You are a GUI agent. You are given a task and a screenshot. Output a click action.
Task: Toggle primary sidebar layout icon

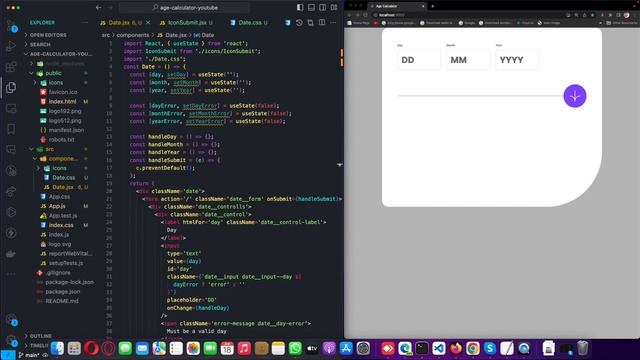(x=300, y=7)
